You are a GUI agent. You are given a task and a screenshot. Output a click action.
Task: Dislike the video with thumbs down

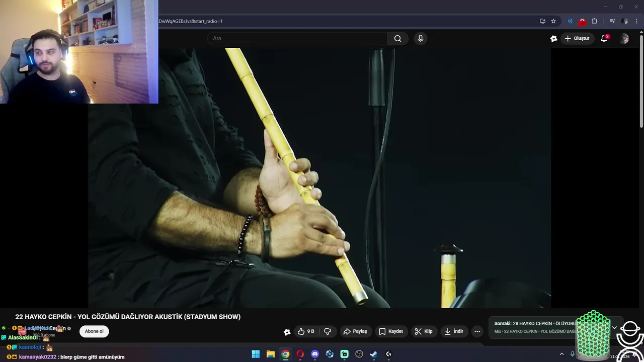(328, 331)
